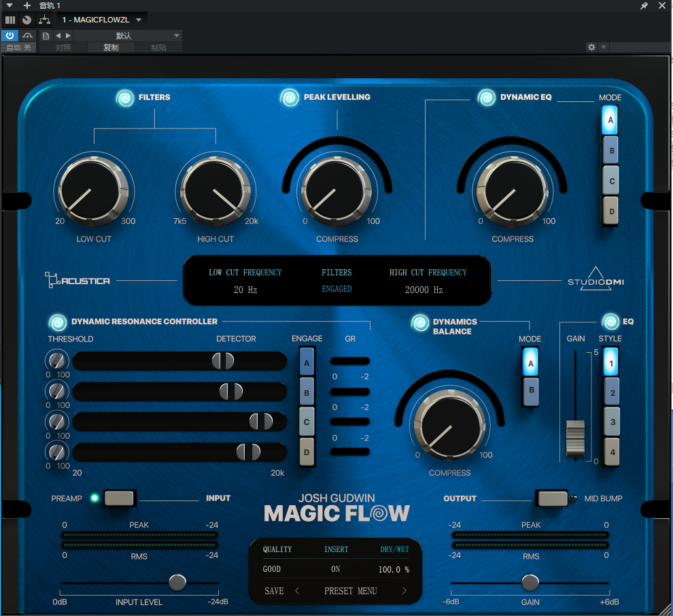Toggle the MID BUMP switch
This screenshot has height=616, width=673.
(x=552, y=498)
